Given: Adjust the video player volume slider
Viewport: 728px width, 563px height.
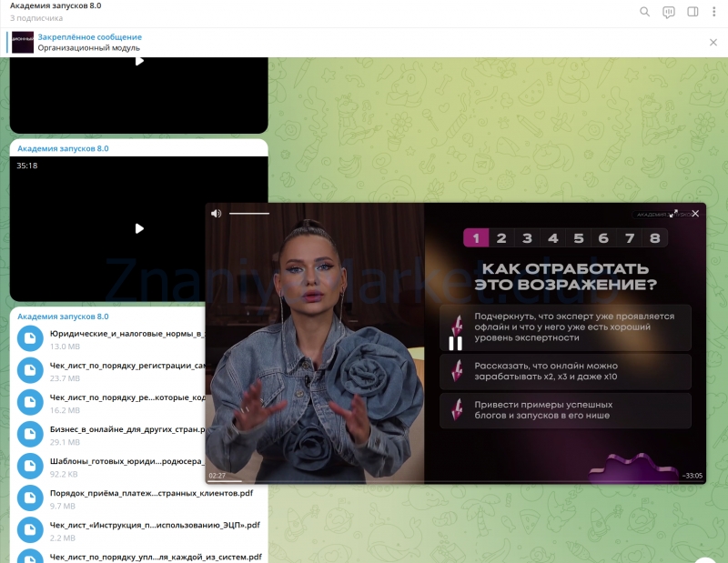Looking at the screenshot, I should point(248,214).
